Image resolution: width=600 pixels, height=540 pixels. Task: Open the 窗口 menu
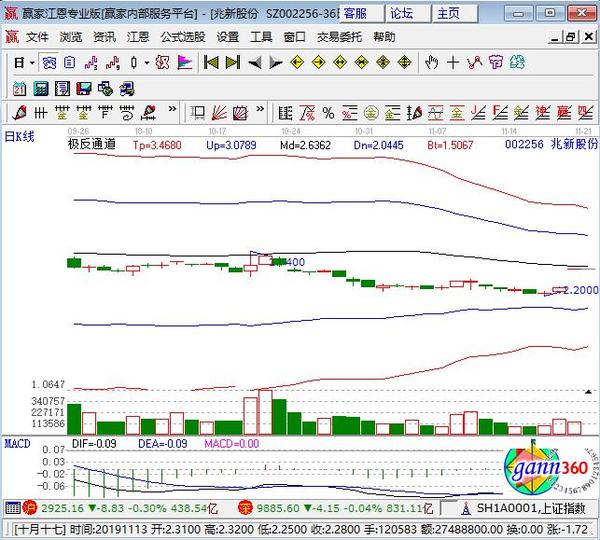click(x=295, y=37)
